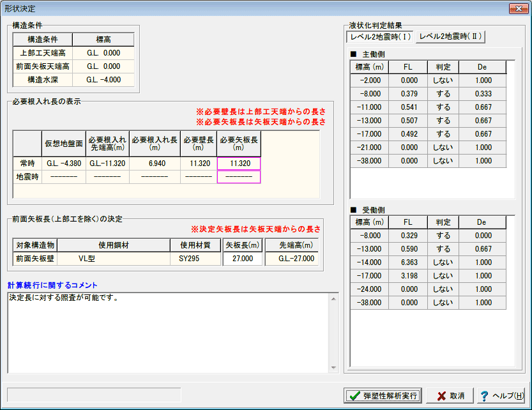Click 受働側 標高 cell -24.000
The image size is (532, 410).
pos(370,289)
